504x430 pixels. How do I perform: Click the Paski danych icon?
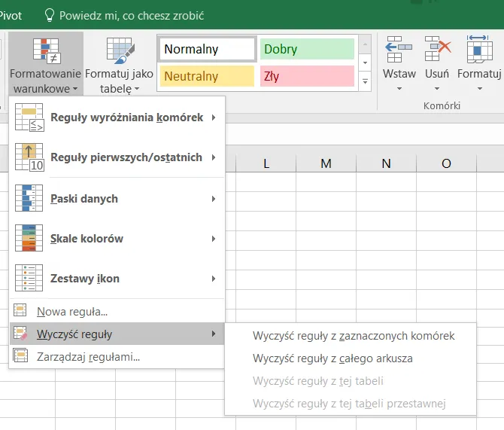[x=29, y=199]
